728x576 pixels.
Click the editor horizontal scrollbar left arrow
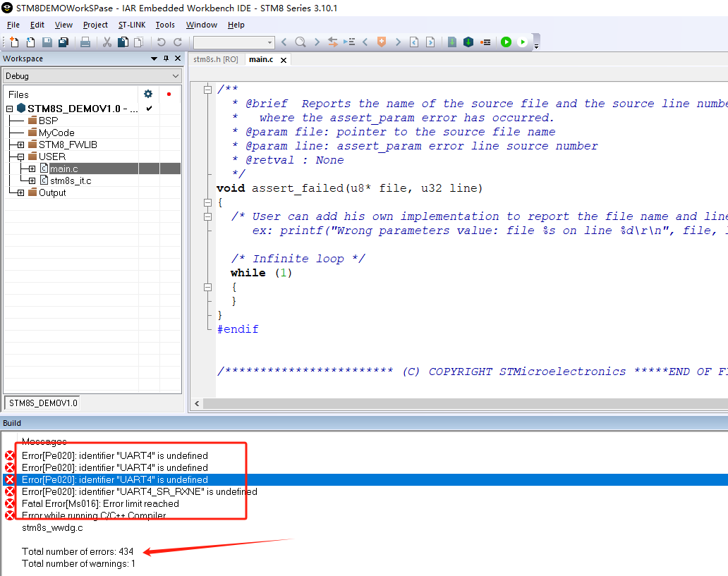(197, 404)
